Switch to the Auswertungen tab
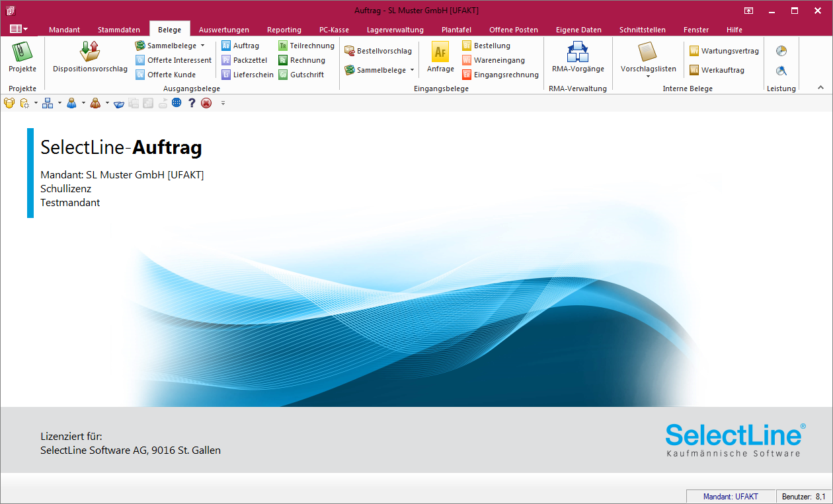This screenshot has height=504, width=833. tap(224, 30)
